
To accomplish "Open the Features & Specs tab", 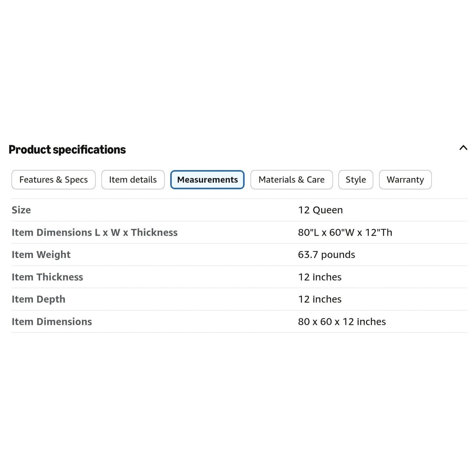I will (54, 180).
